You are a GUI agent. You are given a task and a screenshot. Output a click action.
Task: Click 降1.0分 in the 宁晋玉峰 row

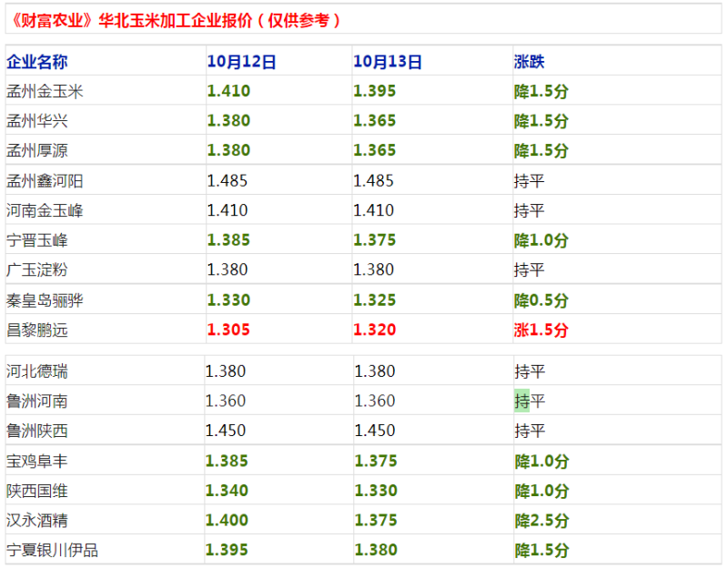(541, 240)
